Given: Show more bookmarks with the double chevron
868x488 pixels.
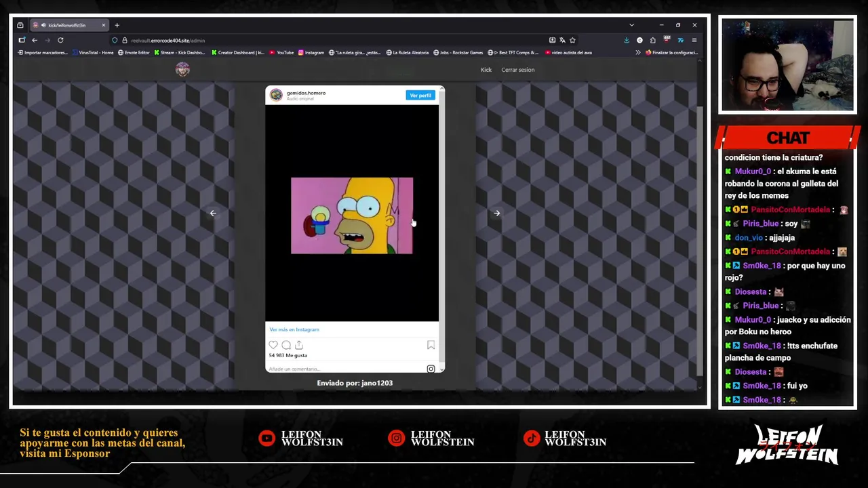Looking at the screenshot, I should (x=638, y=52).
